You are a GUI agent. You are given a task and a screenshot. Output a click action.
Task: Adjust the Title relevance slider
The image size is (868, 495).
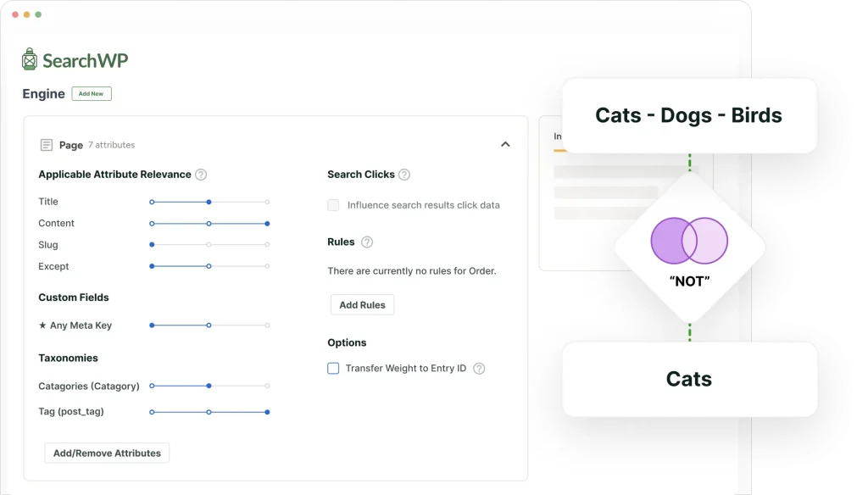[x=209, y=202]
